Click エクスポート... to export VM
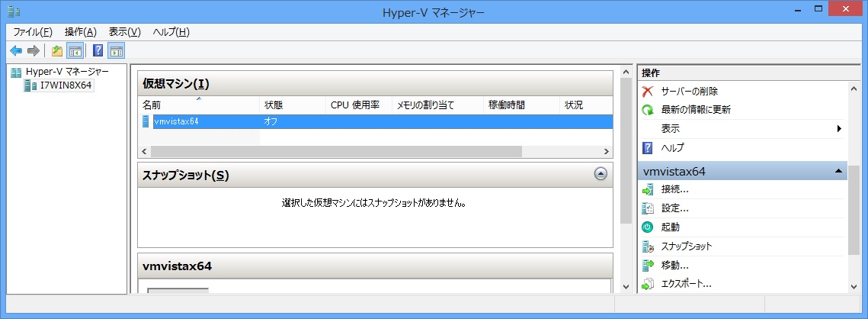 point(687,284)
